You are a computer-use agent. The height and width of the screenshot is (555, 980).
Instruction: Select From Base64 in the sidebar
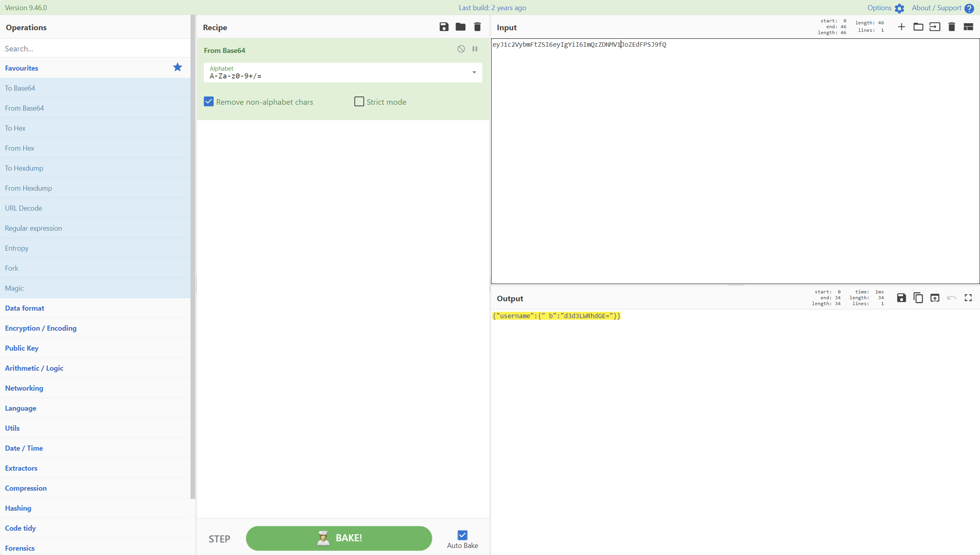[24, 108]
